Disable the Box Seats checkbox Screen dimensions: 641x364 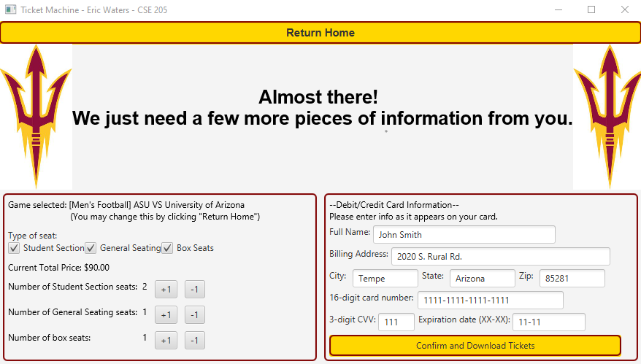pyautogui.click(x=167, y=248)
